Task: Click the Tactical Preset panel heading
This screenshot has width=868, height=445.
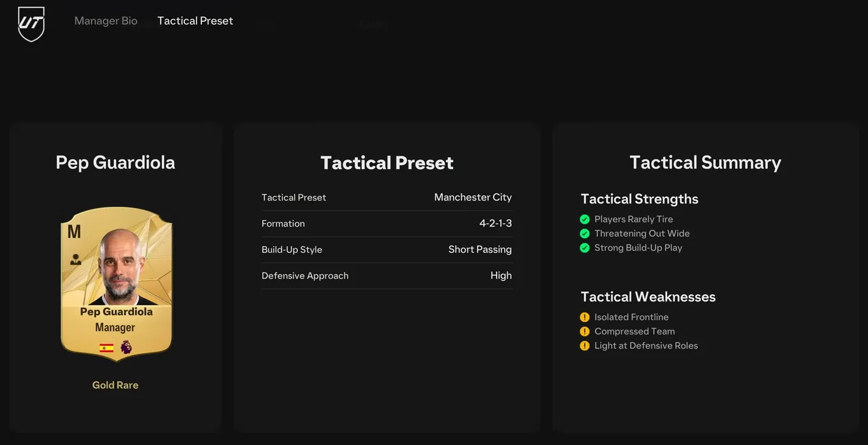Action: pyautogui.click(x=387, y=163)
